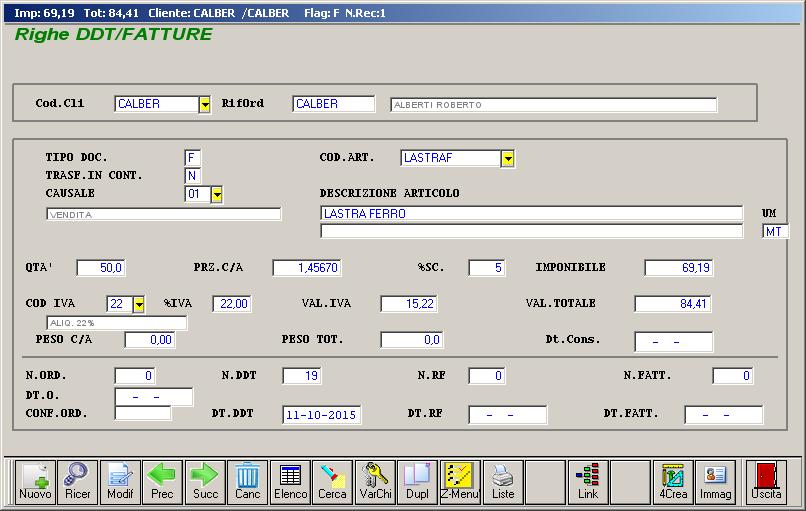The width and height of the screenshot is (806, 511).
Task: Click the COD.ART. field with LASTRAF
Action: tap(450, 158)
